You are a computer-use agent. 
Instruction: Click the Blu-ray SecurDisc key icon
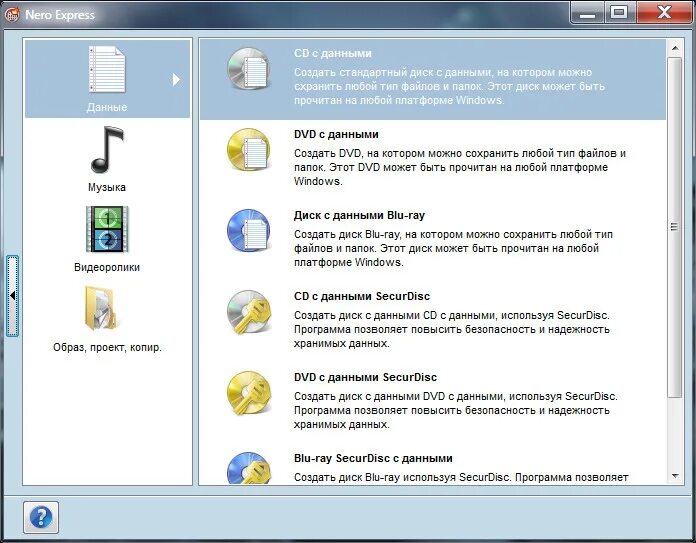[249, 468]
